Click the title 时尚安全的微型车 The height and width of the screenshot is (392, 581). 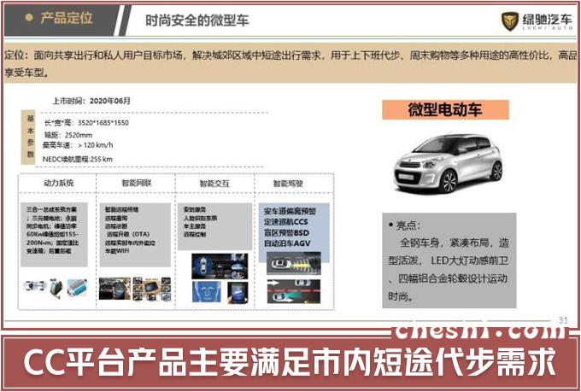[x=197, y=20]
